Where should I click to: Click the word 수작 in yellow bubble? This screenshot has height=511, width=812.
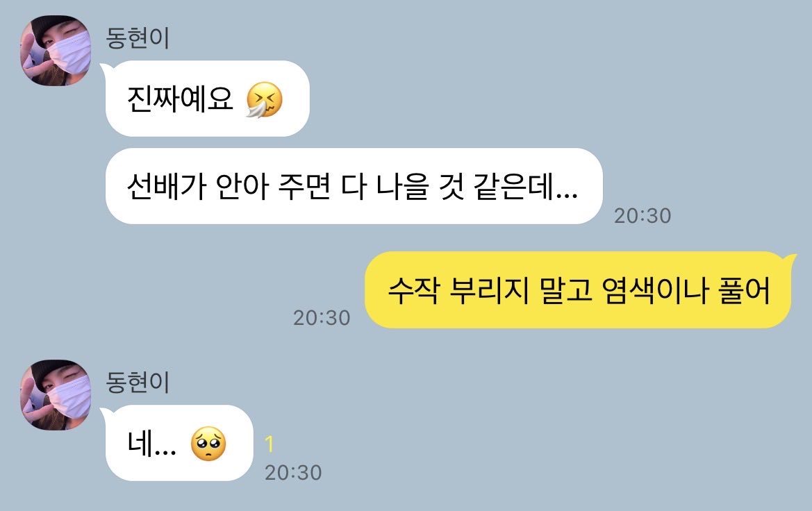click(414, 290)
